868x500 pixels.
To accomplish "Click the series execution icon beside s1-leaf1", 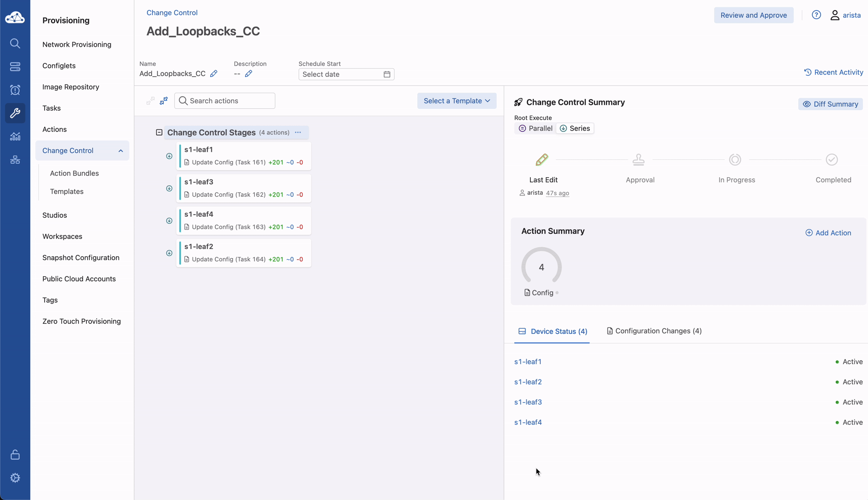I will [169, 156].
